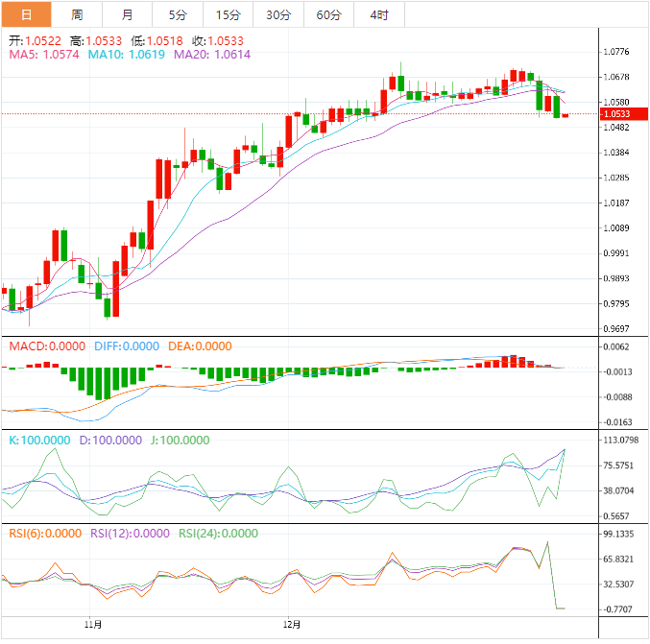Switch to the 周 weekly tab

[x=77, y=14]
